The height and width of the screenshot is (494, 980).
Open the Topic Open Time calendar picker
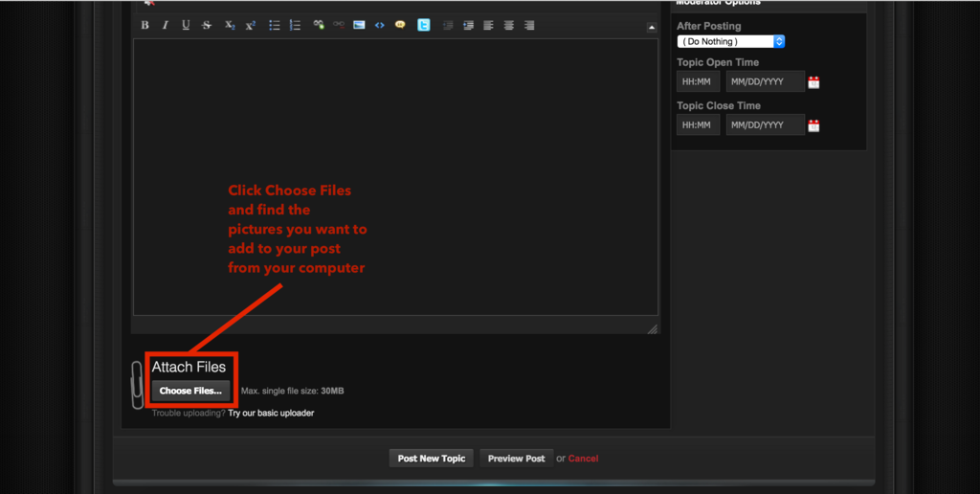tap(813, 82)
